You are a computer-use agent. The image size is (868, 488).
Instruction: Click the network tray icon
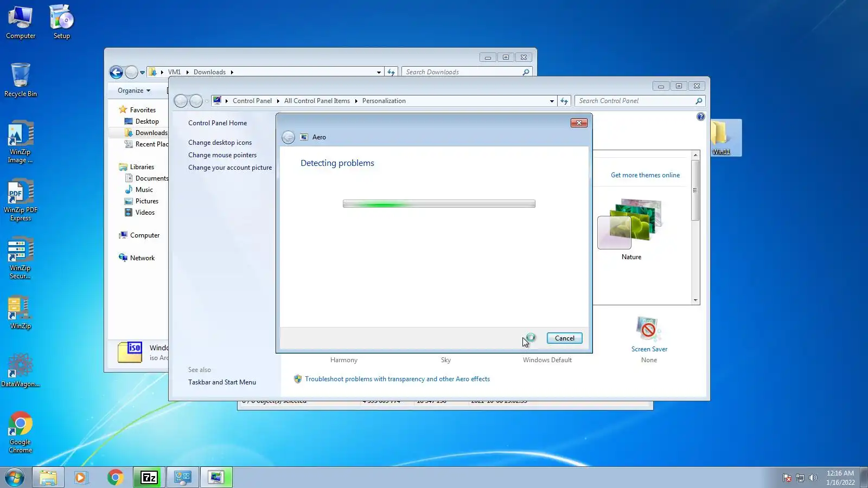pyautogui.click(x=800, y=478)
